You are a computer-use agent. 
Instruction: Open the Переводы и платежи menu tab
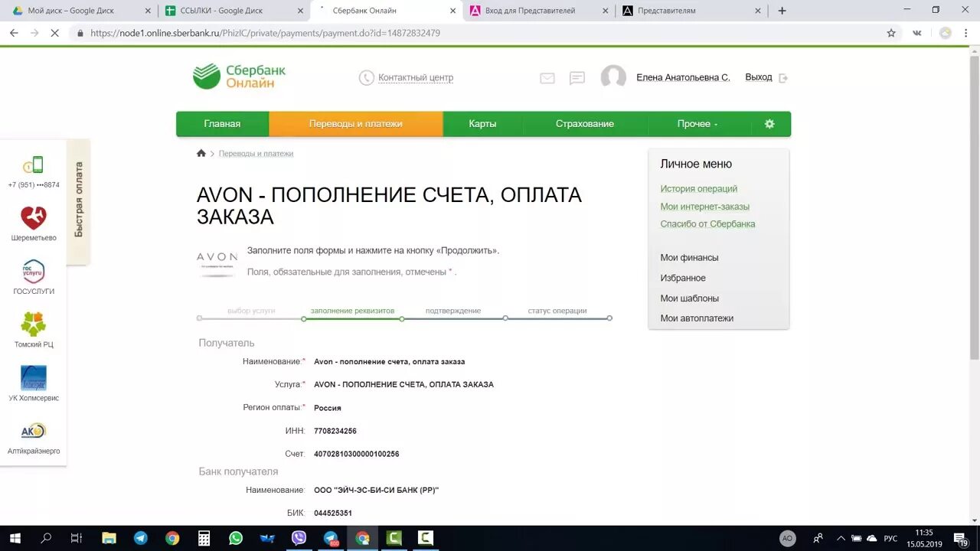(356, 124)
